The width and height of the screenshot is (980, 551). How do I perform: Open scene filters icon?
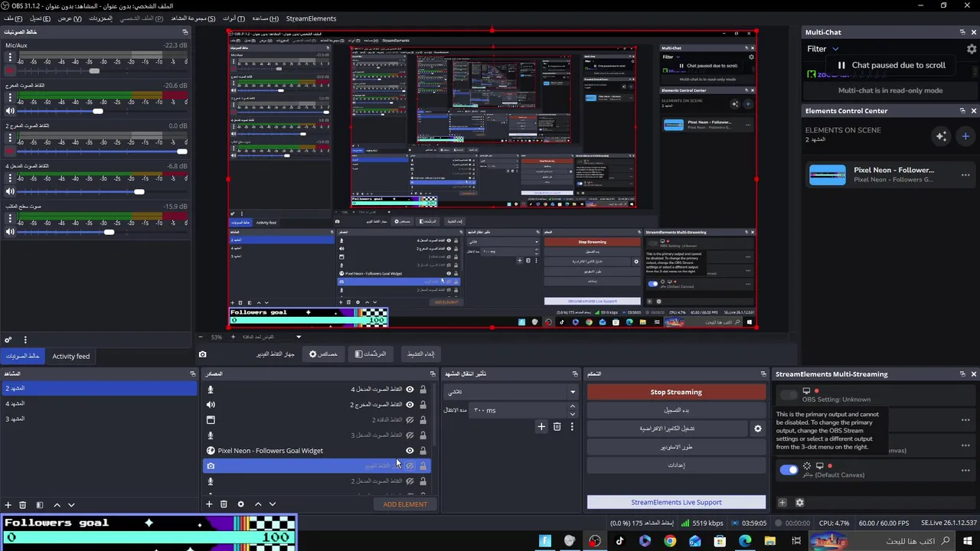click(40, 505)
